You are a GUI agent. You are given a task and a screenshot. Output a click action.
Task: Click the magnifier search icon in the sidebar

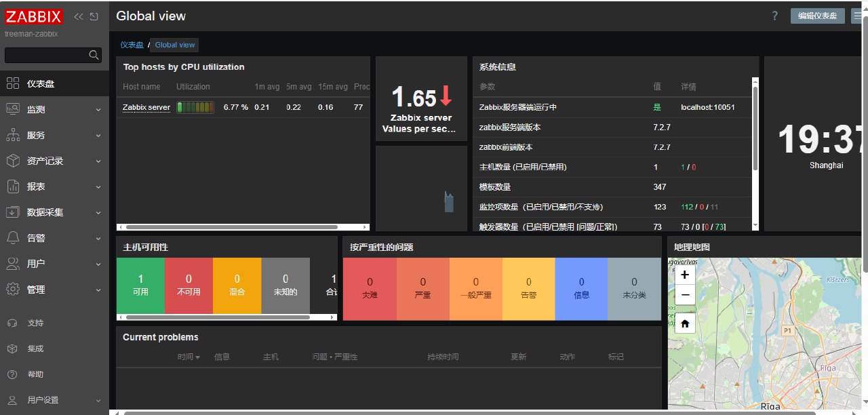tap(94, 55)
